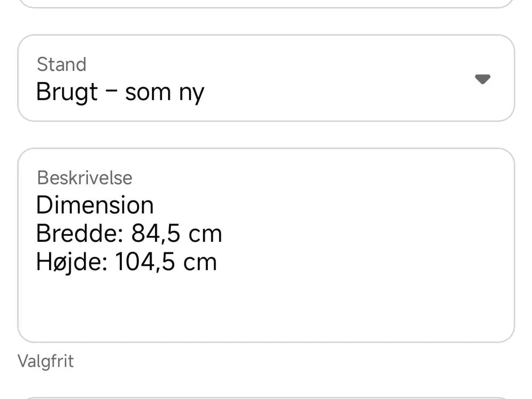Viewport: 532px width, 399px height.
Task: Select the word Brugt in the Stand field
Action: pyautogui.click(x=66, y=92)
